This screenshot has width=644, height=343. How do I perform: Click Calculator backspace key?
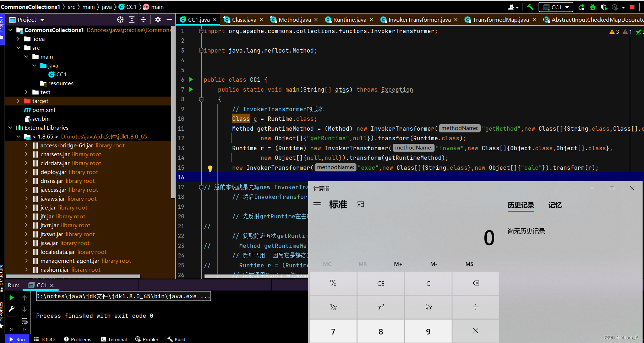pos(476,283)
